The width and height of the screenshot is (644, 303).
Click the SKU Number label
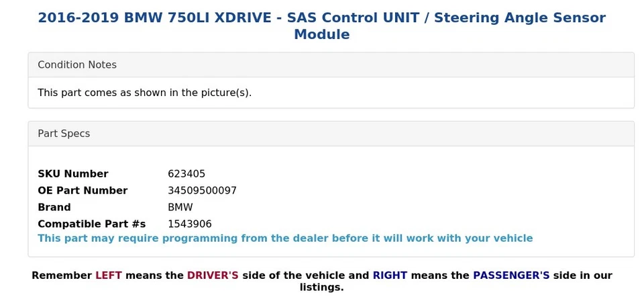72,174
